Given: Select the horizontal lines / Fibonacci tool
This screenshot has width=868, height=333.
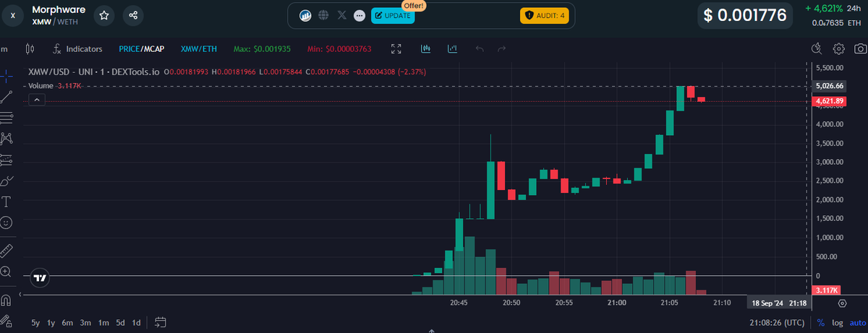Looking at the screenshot, I should (x=7, y=118).
